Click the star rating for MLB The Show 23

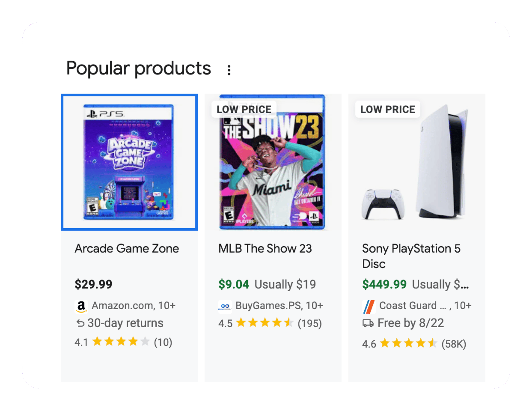[x=265, y=323]
